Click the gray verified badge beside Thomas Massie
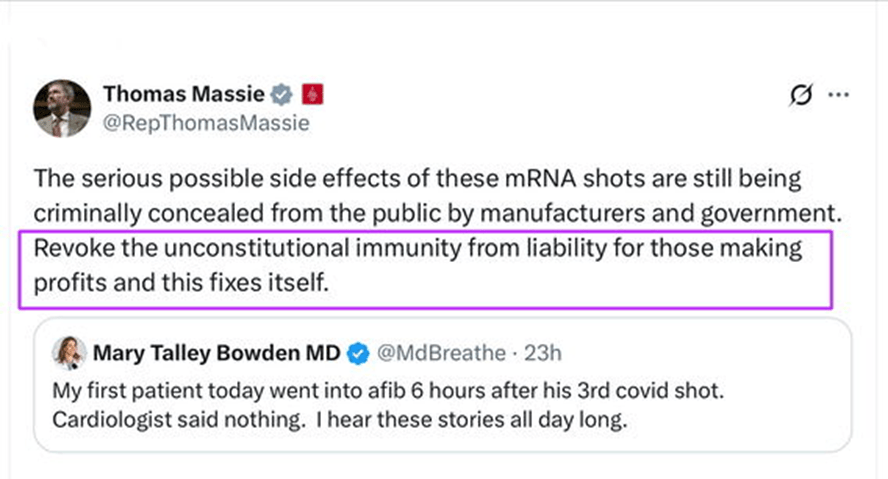 click(283, 96)
